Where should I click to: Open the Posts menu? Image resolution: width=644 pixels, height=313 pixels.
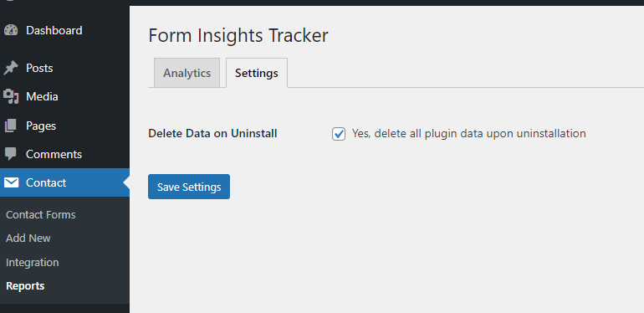coord(39,68)
